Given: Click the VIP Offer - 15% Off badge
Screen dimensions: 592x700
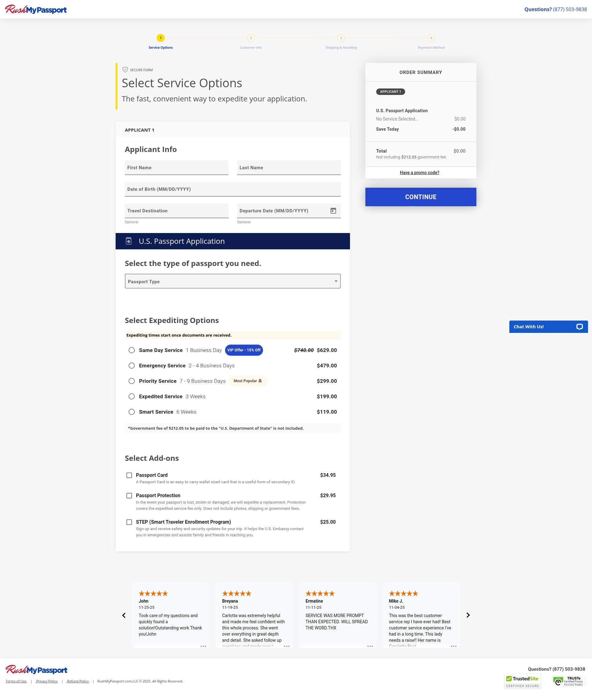Looking at the screenshot, I should pyautogui.click(x=244, y=350).
